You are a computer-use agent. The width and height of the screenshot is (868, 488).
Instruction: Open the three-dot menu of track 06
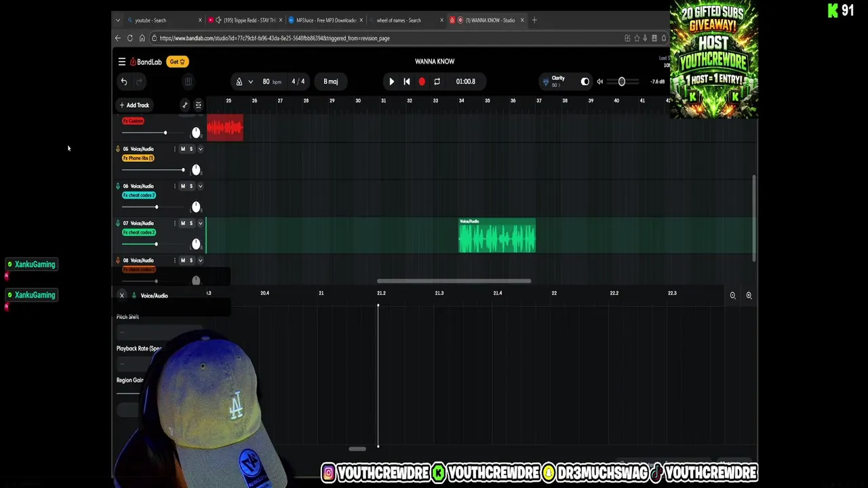[x=174, y=186]
